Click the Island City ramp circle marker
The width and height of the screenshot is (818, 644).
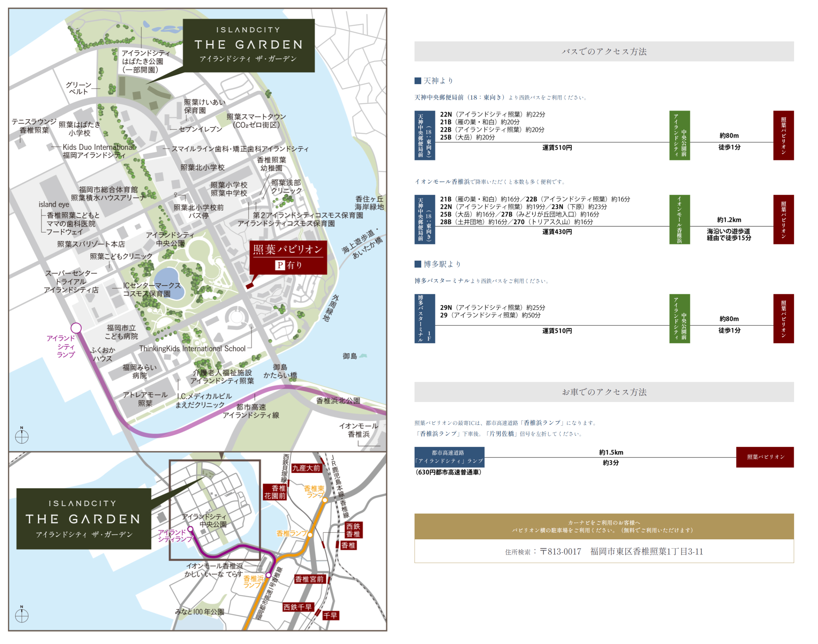click(x=76, y=328)
